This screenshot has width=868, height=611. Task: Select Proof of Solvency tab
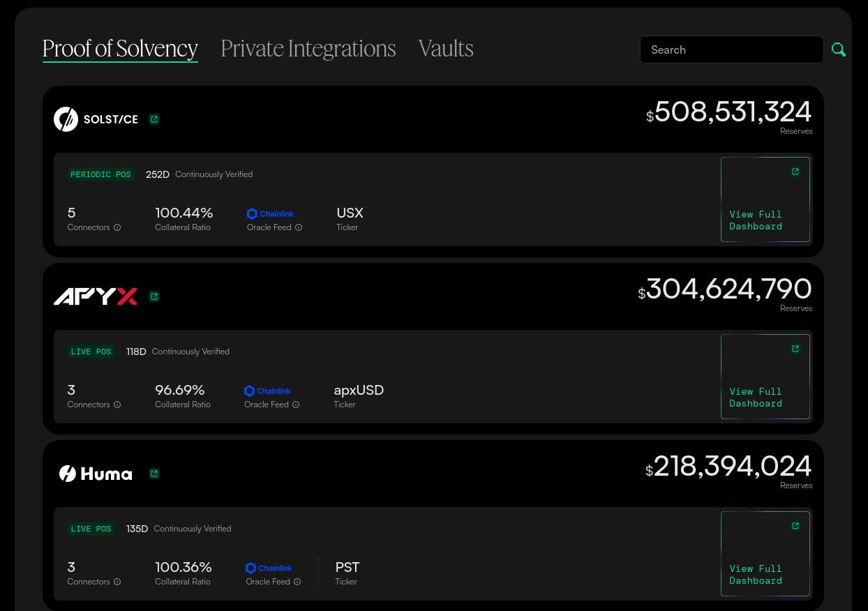pyautogui.click(x=120, y=48)
